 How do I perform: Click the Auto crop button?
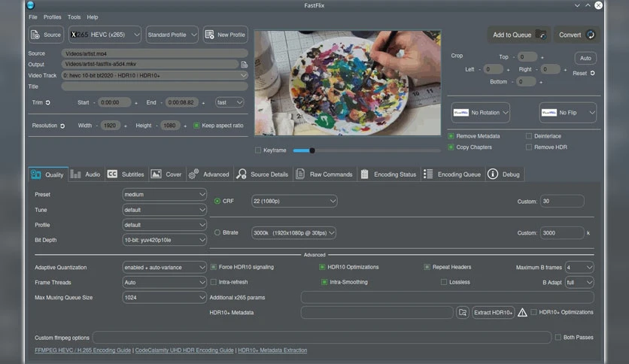click(585, 58)
